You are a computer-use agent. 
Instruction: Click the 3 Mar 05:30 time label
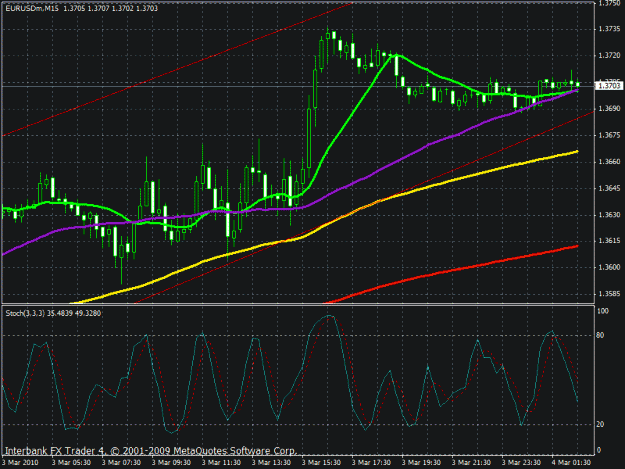[x=71, y=463]
